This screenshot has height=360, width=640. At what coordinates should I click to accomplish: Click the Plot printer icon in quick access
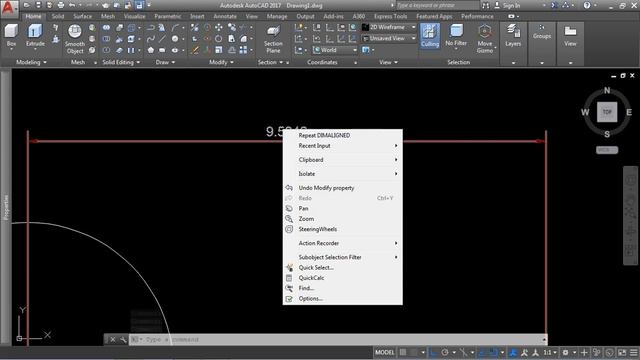tap(61, 5)
